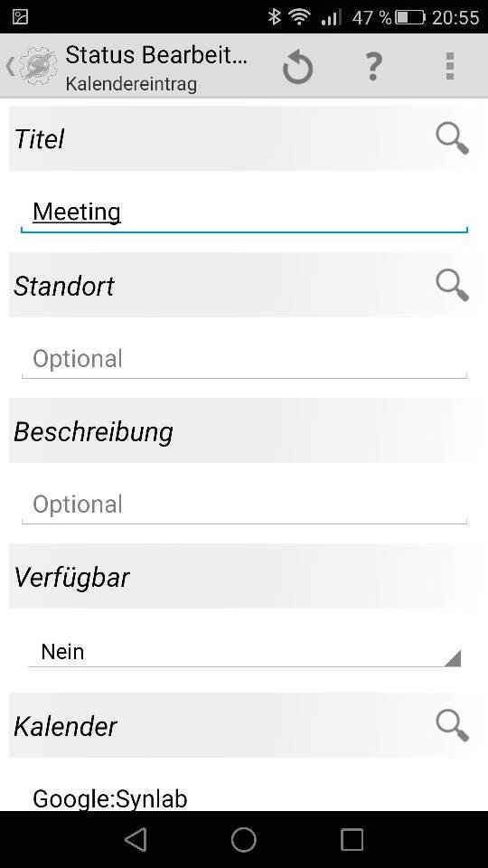Tap the Android recent apps square button
This screenshot has width=488, height=868.
coord(352,839)
